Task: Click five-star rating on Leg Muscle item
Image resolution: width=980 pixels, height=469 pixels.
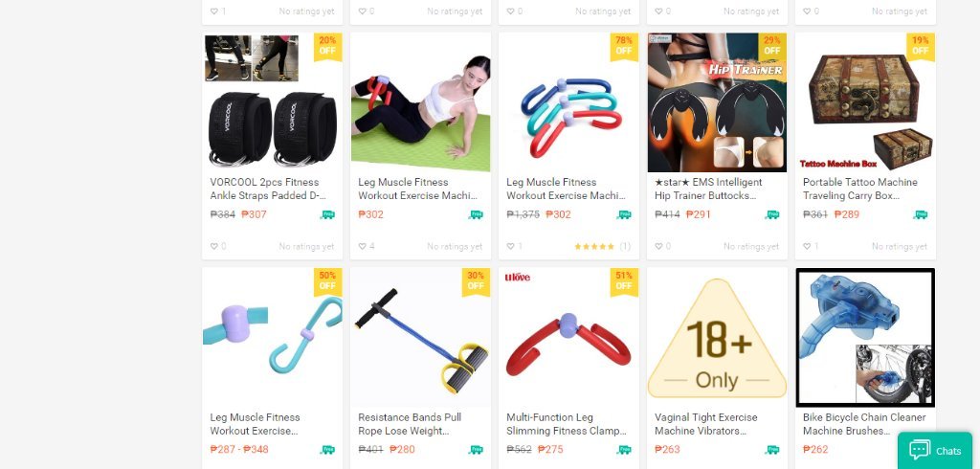Action: click(593, 247)
